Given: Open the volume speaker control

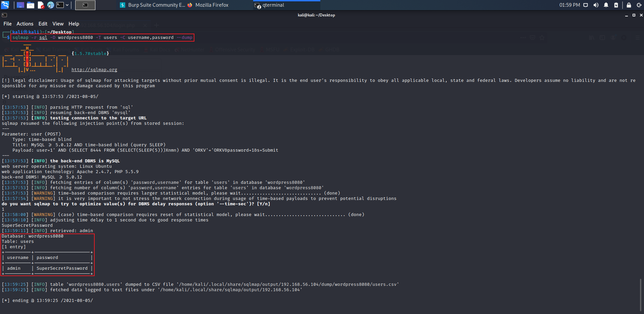Looking at the screenshot, I should point(596,5).
